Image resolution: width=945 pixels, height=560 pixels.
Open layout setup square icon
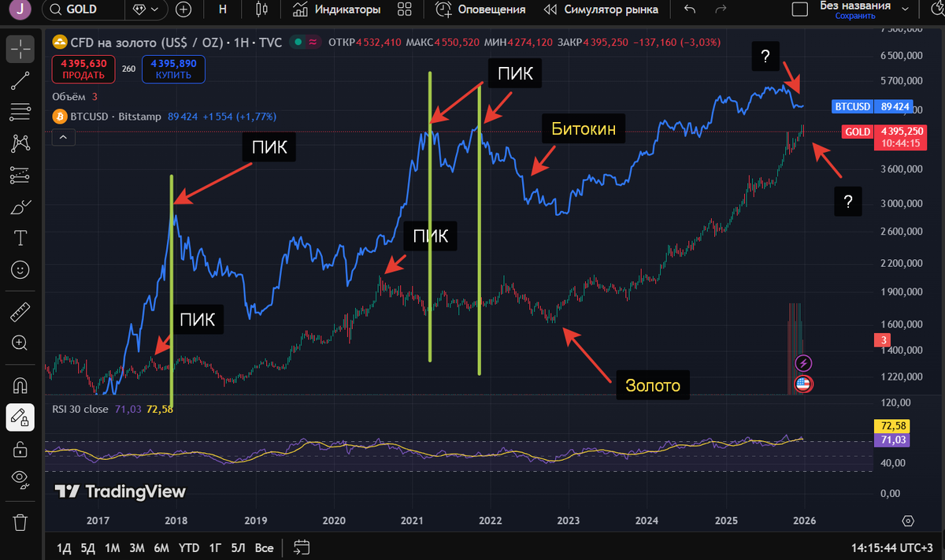point(799,9)
